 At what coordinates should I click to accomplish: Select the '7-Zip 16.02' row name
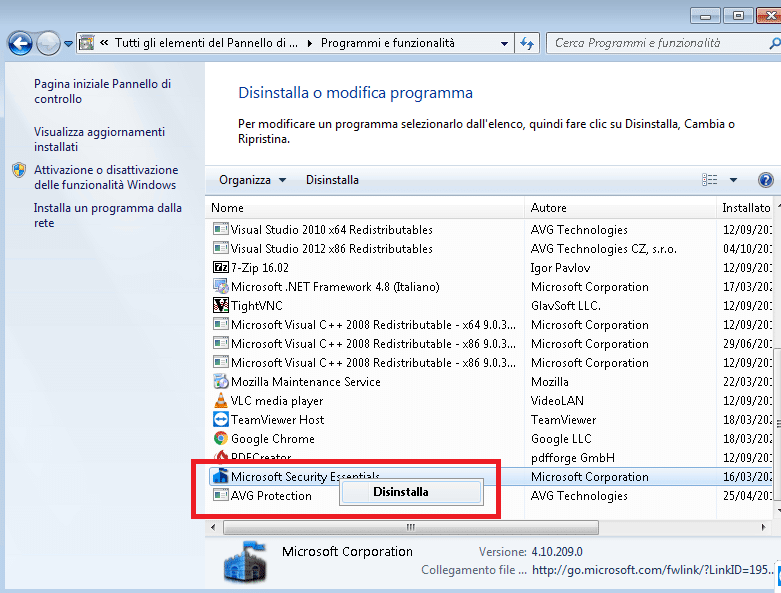click(260, 267)
